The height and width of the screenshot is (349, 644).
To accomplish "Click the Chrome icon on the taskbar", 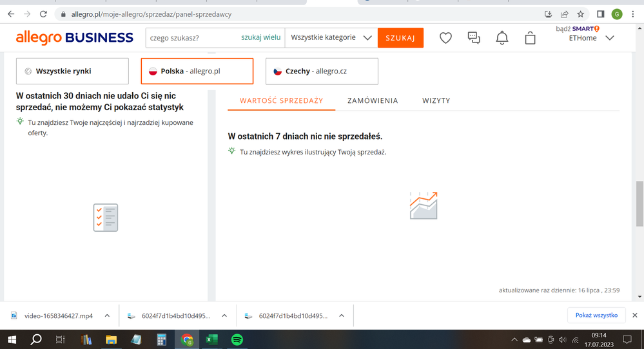I will pos(187,339).
